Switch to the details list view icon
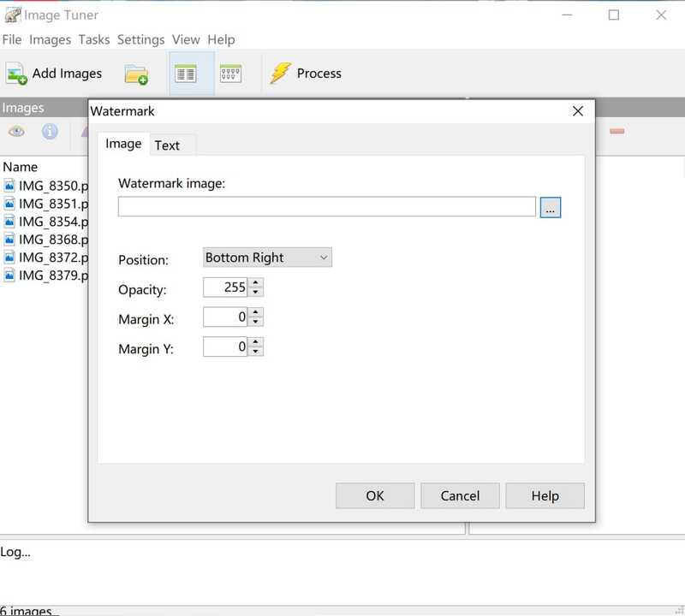The width and height of the screenshot is (685, 616). pyautogui.click(x=186, y=74)
